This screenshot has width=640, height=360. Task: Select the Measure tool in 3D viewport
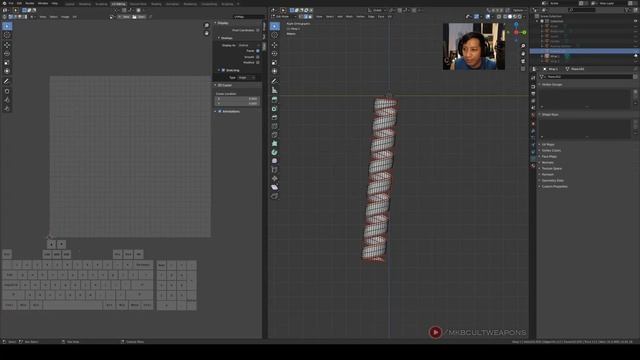point(275,90)
